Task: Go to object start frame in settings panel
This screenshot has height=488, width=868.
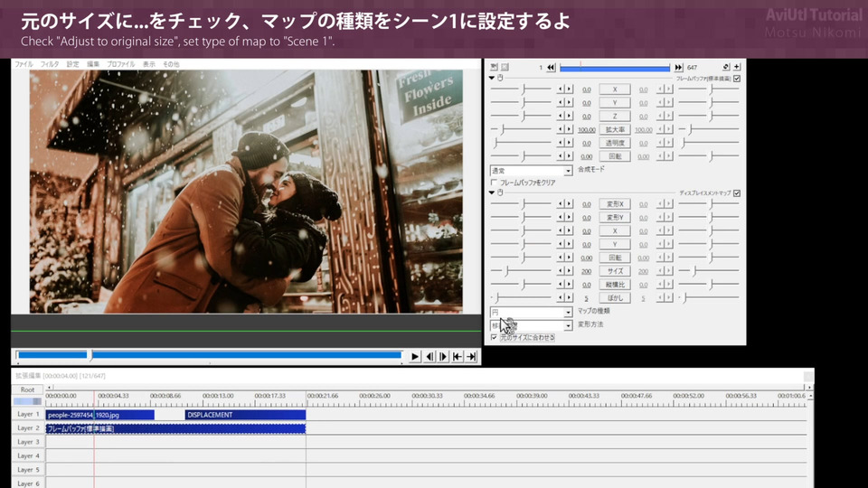Action: click(551, 68)
